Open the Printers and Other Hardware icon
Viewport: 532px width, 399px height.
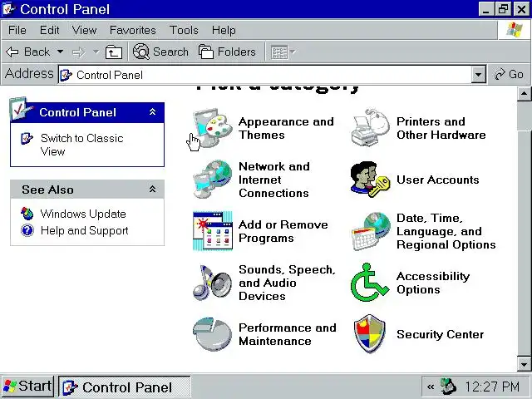(370, 128)
